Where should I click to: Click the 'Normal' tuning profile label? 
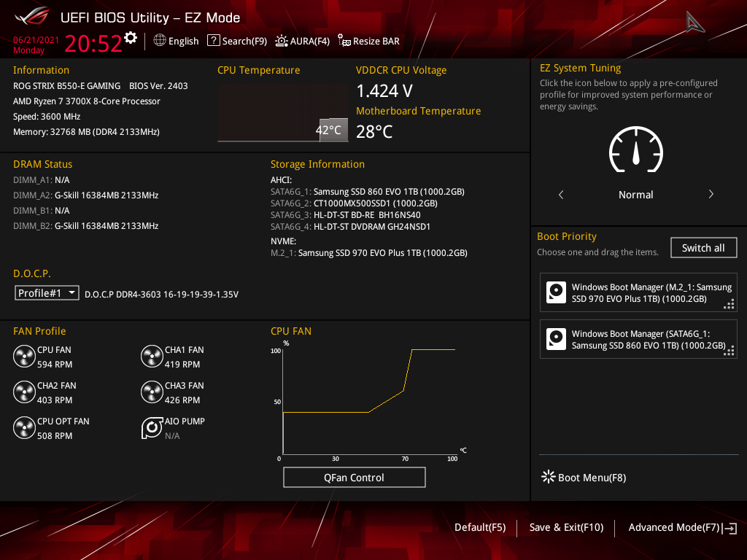click(x=636, y=194)
